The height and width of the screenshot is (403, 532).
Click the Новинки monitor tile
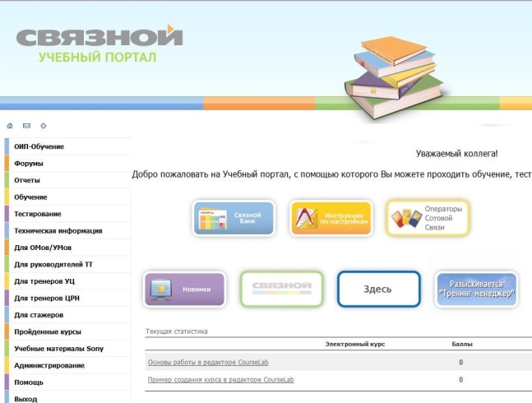(184, 290)
